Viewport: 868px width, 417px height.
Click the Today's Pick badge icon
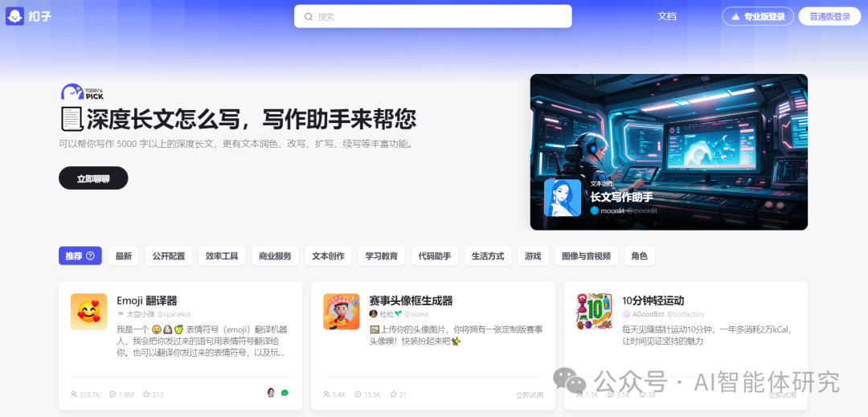(x=82, y=92)
